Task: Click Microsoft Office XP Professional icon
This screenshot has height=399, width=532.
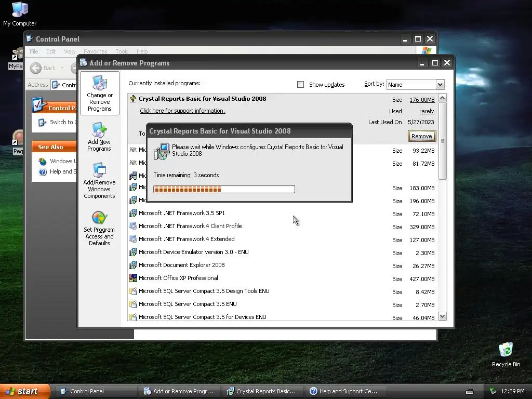Action: coord(133,278)
